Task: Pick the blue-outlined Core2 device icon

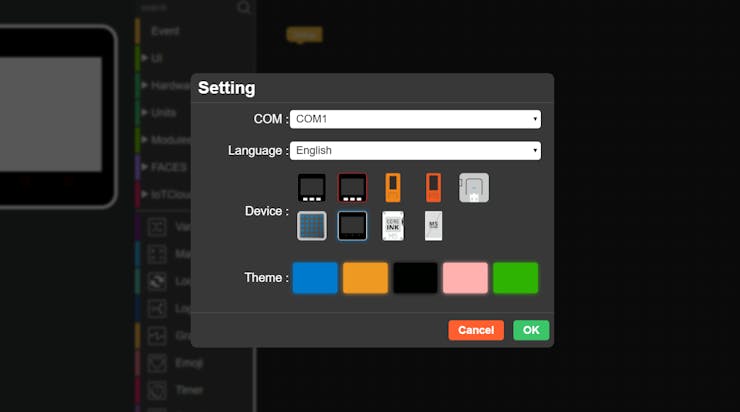Action: [x=352, y=226]
